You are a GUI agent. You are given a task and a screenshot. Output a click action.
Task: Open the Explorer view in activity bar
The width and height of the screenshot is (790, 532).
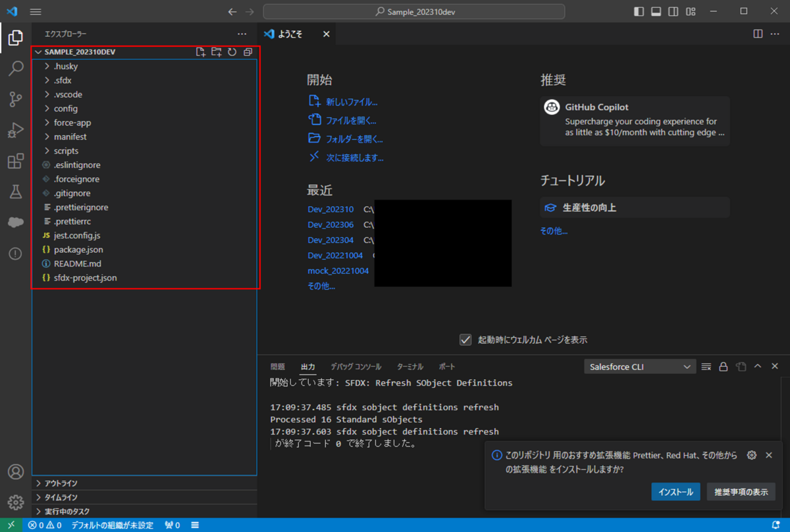tap(16, 38)
